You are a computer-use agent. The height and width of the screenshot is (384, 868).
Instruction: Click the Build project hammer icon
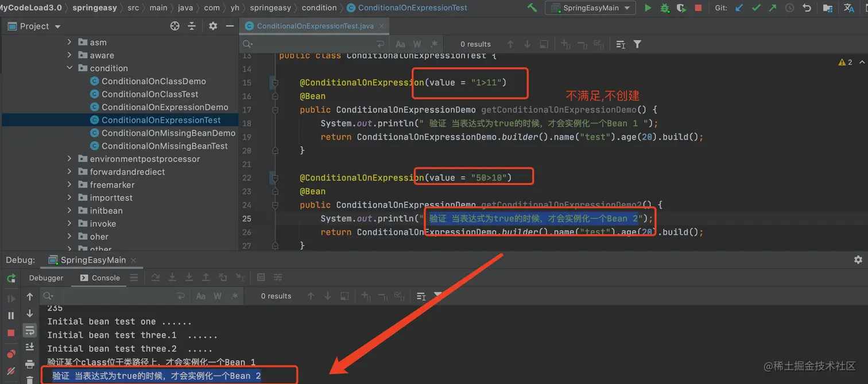tap(532, 8)
